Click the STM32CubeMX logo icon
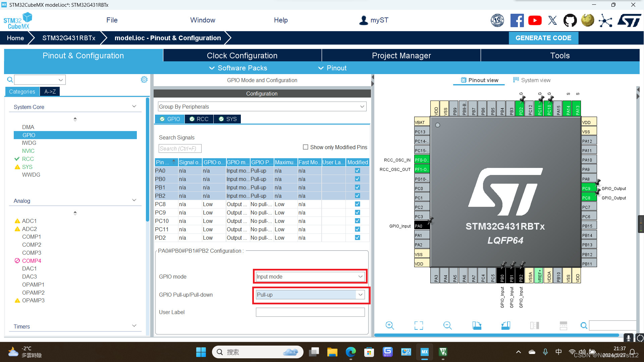The height and width of the screenshot is (362, 644). (18, 20)
